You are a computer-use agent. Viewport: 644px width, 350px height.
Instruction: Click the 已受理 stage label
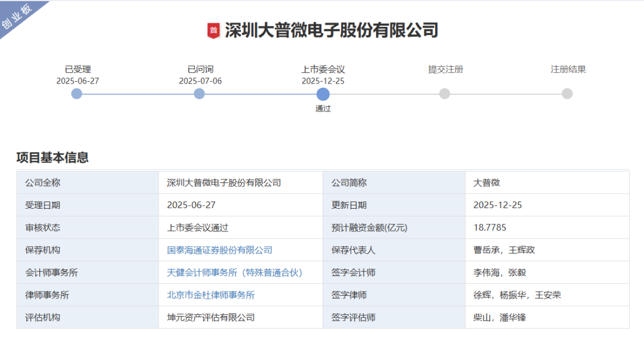78,69
